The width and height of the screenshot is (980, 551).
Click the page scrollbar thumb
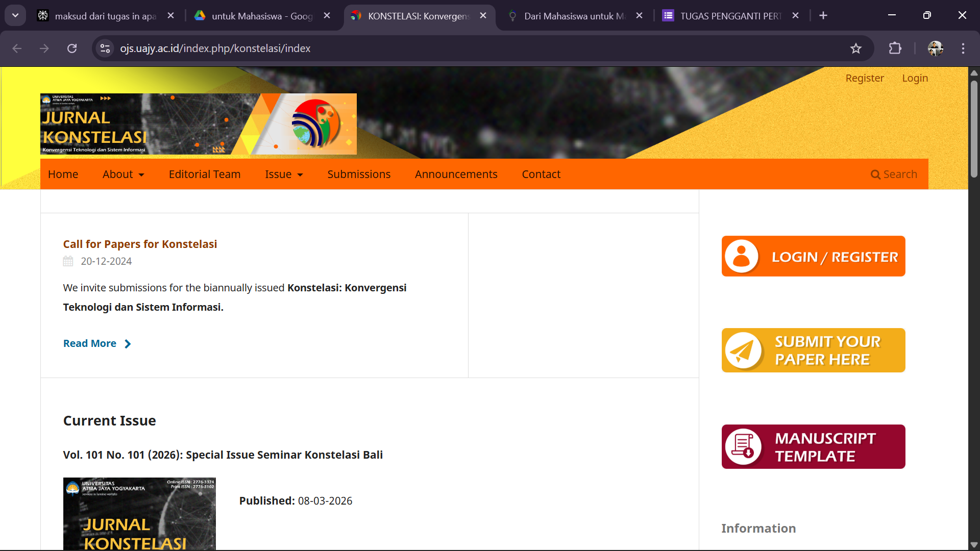pyautogui.click(x=974, y=129)
